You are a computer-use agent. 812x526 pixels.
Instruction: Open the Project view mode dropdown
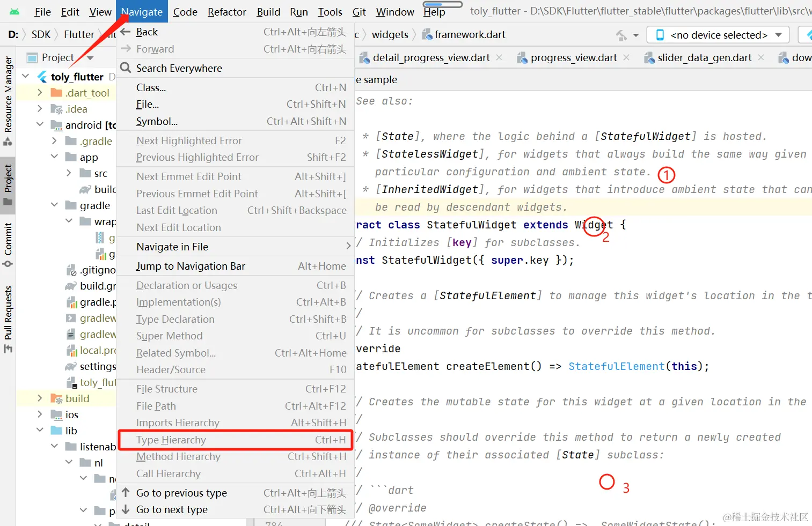click(90, 58)
